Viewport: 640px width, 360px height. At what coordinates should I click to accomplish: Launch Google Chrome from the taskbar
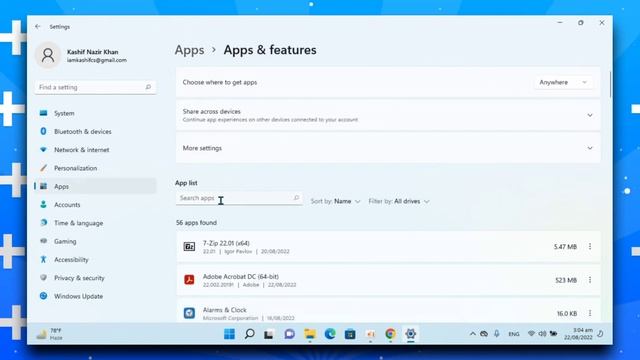(390, 334)
